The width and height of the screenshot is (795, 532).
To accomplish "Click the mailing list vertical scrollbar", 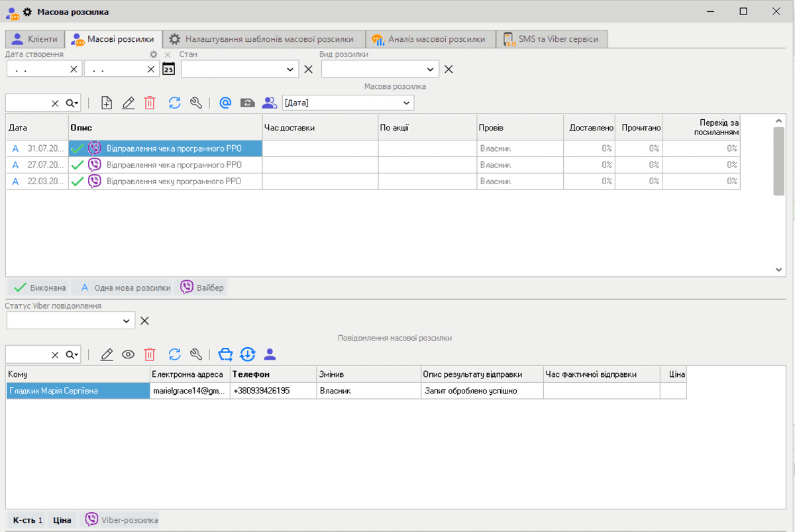I will coord(778,161).
